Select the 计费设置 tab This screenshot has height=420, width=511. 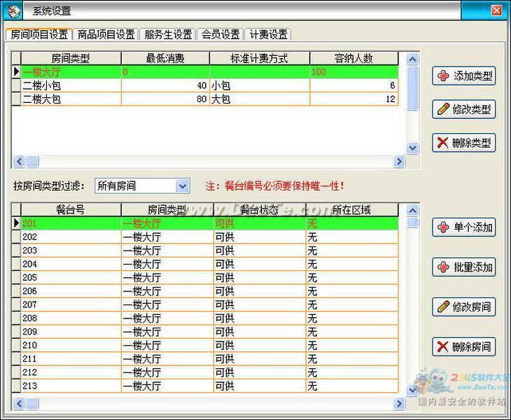268,34
